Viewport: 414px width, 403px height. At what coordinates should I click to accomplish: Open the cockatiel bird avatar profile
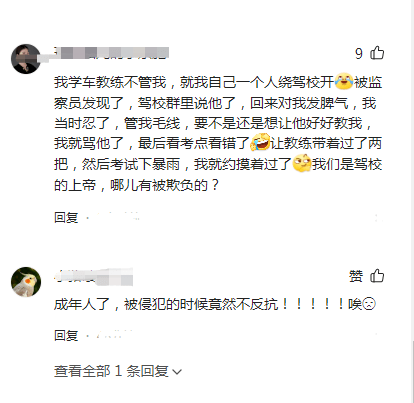tap(26, 282)
